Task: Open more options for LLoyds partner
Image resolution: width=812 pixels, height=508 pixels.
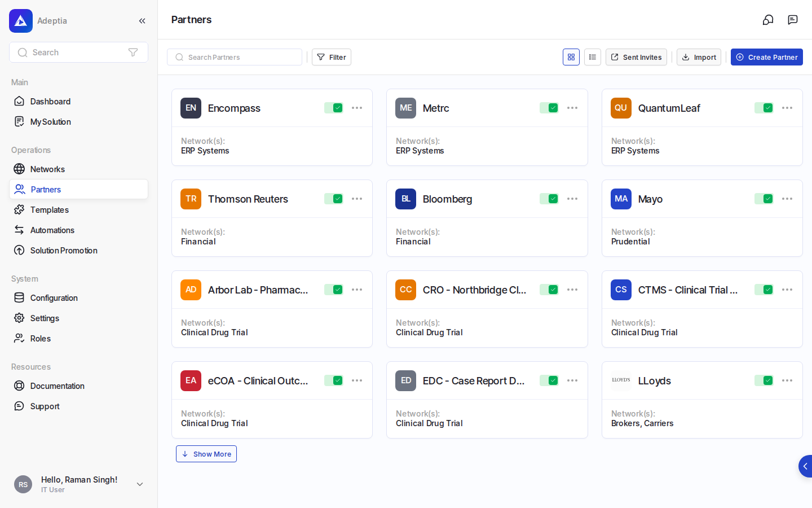Action: 787,380
